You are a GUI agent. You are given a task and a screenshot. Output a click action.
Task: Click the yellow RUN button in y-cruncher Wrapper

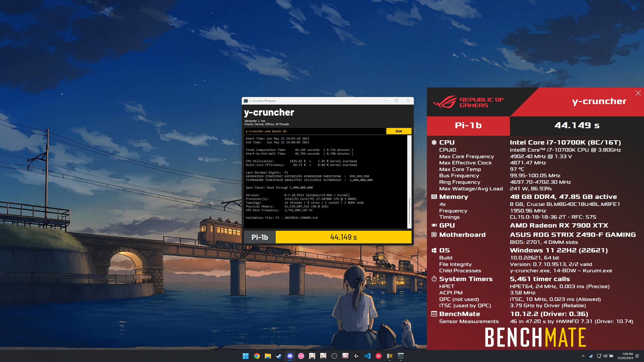[x=399, y=131]
